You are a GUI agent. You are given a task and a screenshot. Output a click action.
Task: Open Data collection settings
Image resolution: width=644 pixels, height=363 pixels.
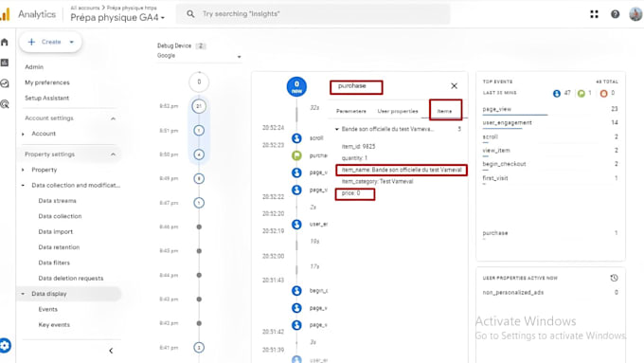click(60, 216)
